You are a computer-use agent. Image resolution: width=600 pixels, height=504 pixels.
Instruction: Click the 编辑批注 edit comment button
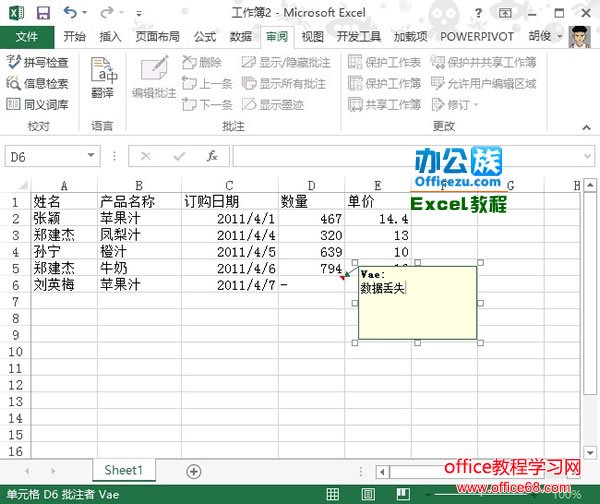coord(154,78)
